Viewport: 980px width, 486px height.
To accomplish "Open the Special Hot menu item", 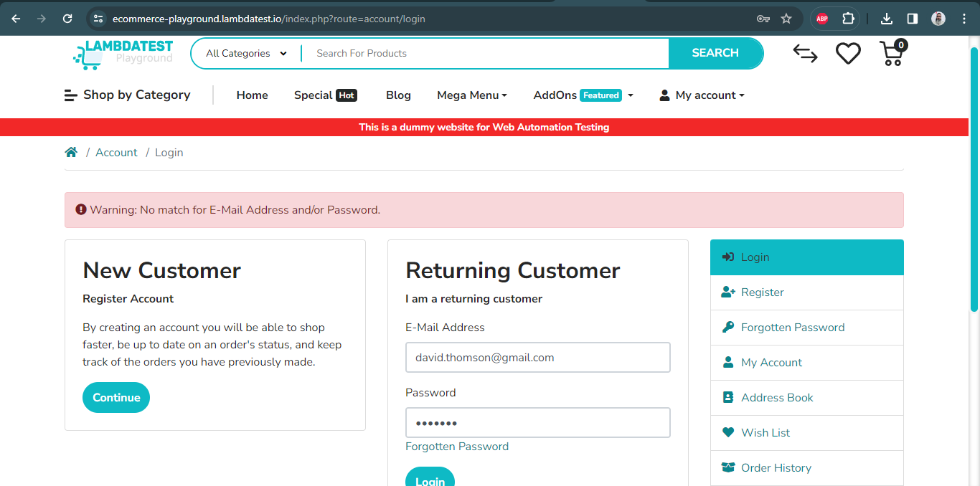I will click(x=326, y=95).
